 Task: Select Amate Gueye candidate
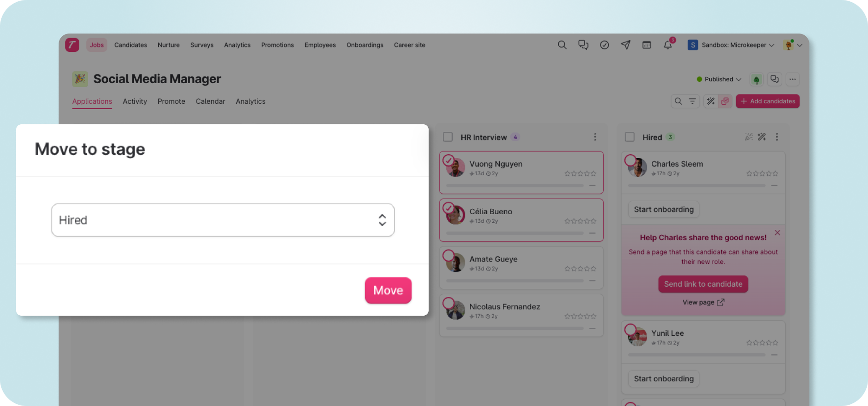448,255
